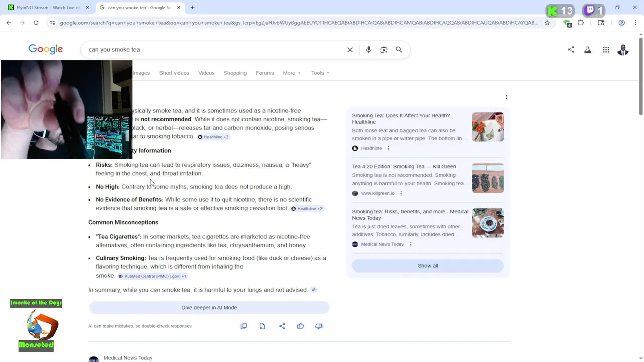The image size is (644, 362).
Task: Go back using the browser back arrow
Action: pyautogui.click(x=9, y=23)
